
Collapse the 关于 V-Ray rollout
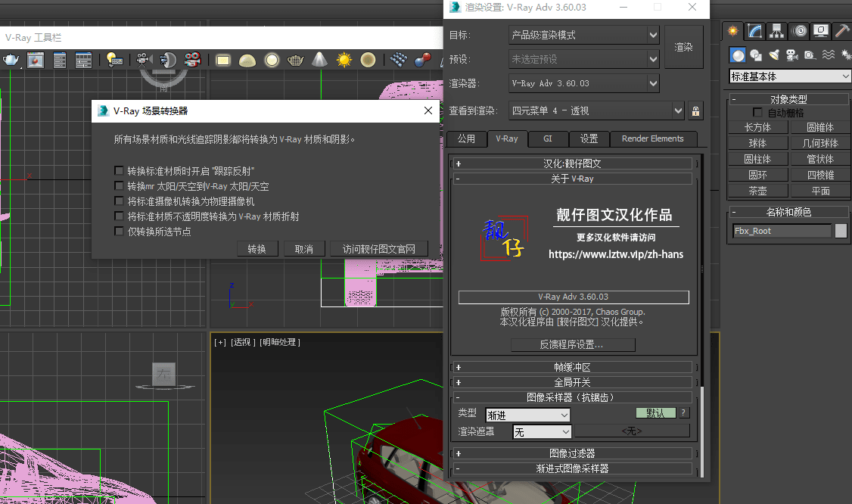coord(572,179)
